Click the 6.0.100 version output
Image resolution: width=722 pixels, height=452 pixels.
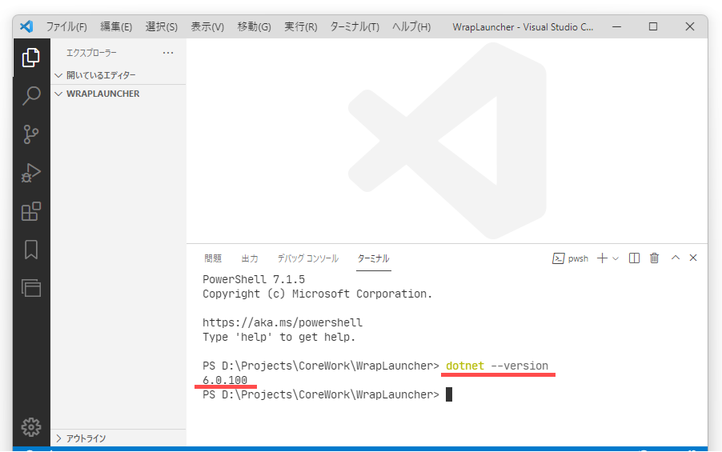click(225, 380)
